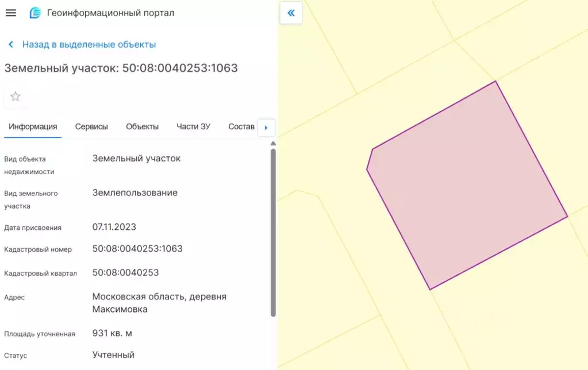Click the back arrow beside navigation link
588x370 pixels.
[10, 44]
